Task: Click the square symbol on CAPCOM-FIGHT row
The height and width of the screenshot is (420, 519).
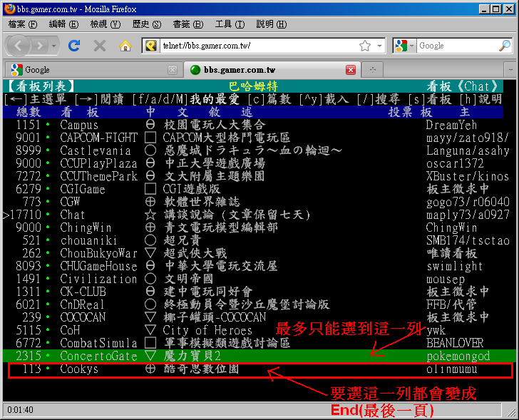Action: click(x=150, y=138)
